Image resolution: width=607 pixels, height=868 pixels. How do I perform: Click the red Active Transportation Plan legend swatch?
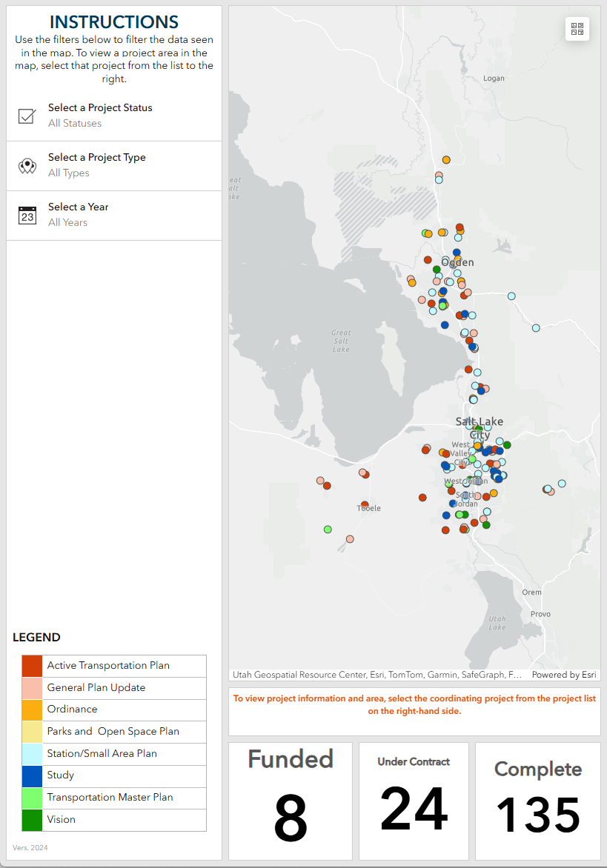(31, 665)
